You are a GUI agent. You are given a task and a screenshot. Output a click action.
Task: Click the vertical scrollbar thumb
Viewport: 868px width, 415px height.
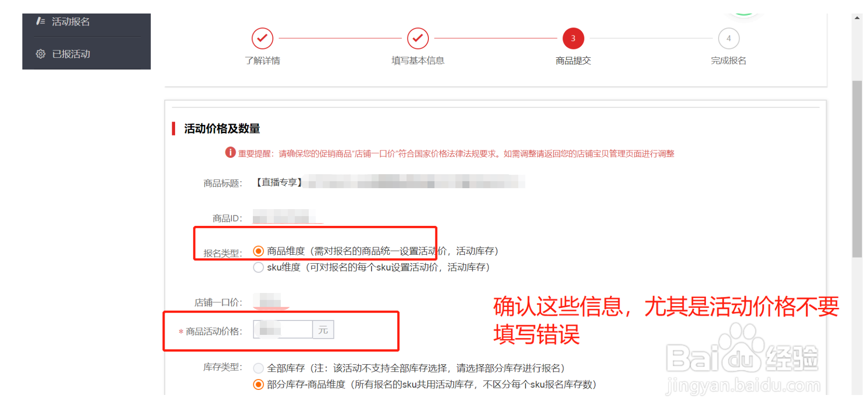coord(857,169)
